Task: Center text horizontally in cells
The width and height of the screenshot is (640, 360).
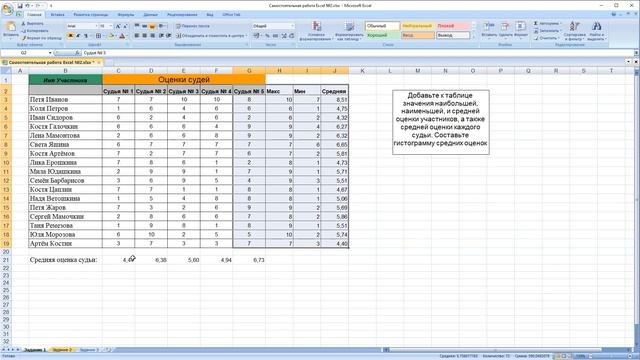Action: pyautogui.click(x=144, y=36)
